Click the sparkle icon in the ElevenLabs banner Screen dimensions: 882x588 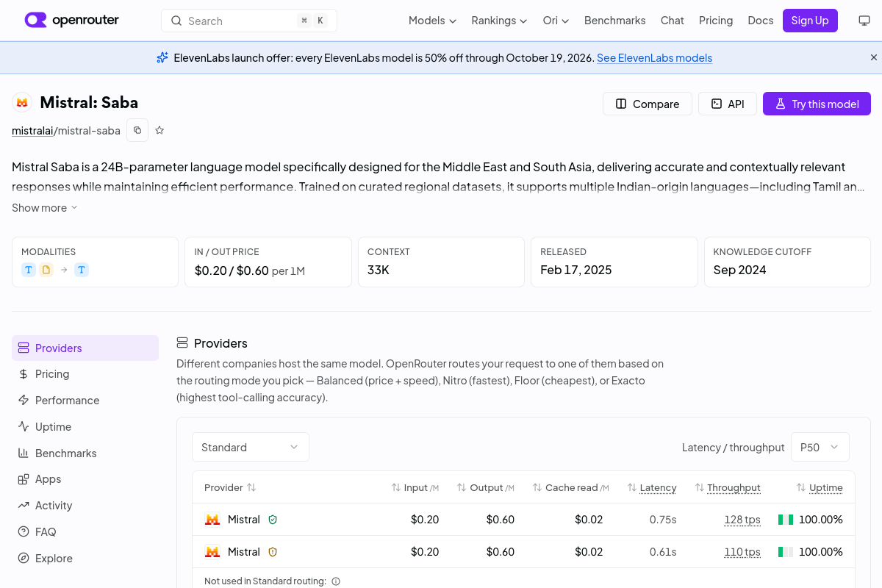tap(162, 57)
